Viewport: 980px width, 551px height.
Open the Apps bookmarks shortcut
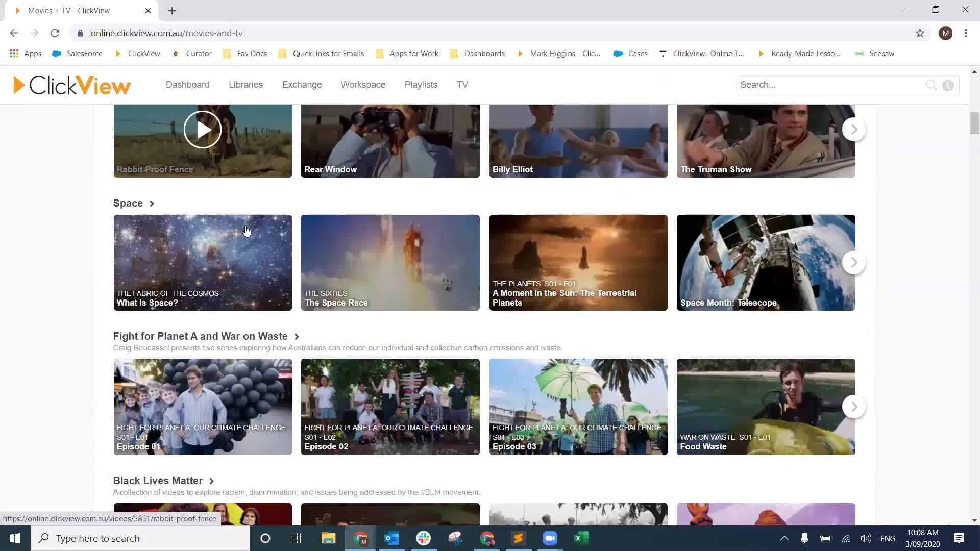click(26, 54)
